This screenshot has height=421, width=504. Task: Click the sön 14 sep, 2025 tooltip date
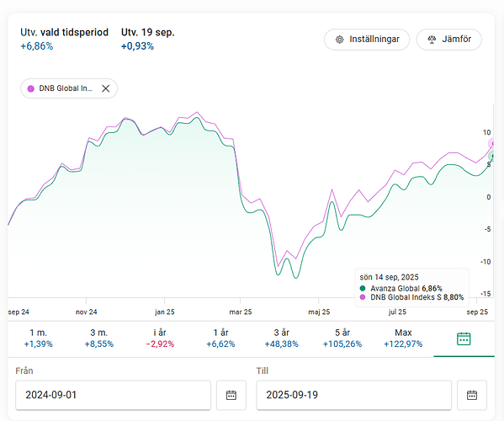point(390,277)
